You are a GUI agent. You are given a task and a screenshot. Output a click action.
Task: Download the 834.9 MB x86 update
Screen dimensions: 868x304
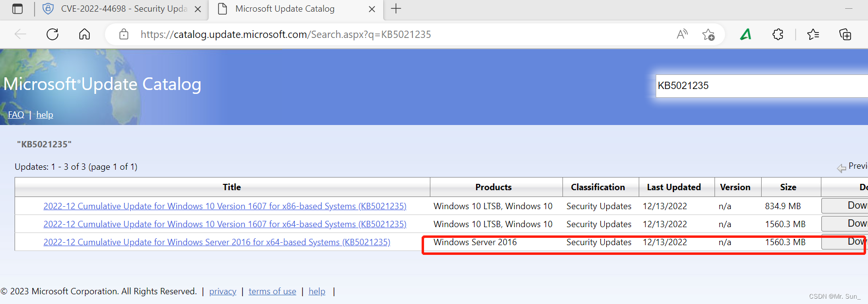click(x=845, y=206)
